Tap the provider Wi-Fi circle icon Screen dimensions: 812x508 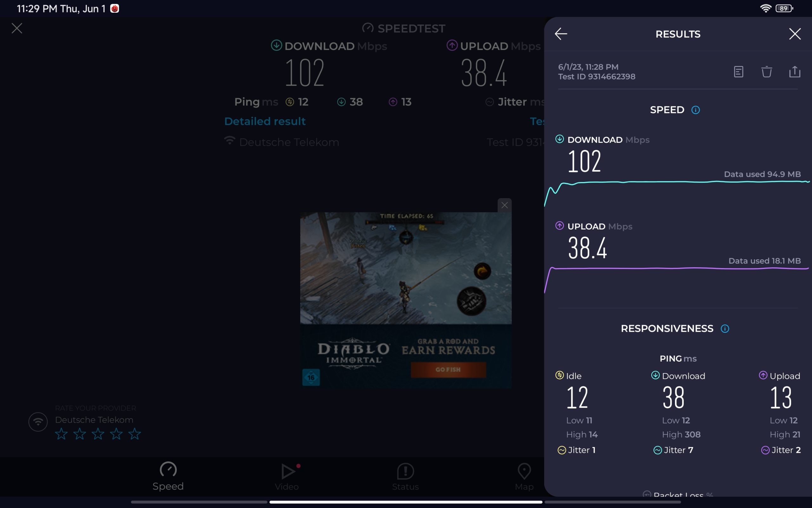[38, 422]
